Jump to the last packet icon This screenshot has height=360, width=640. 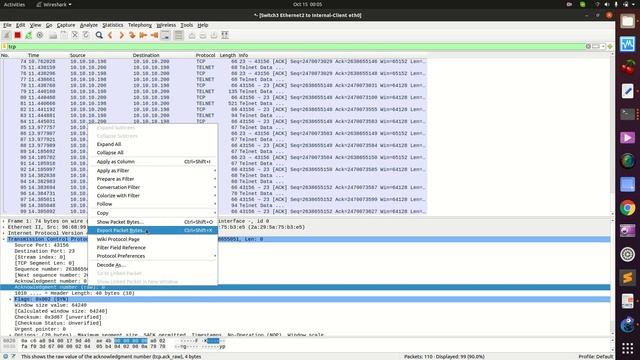pos(154,36)
